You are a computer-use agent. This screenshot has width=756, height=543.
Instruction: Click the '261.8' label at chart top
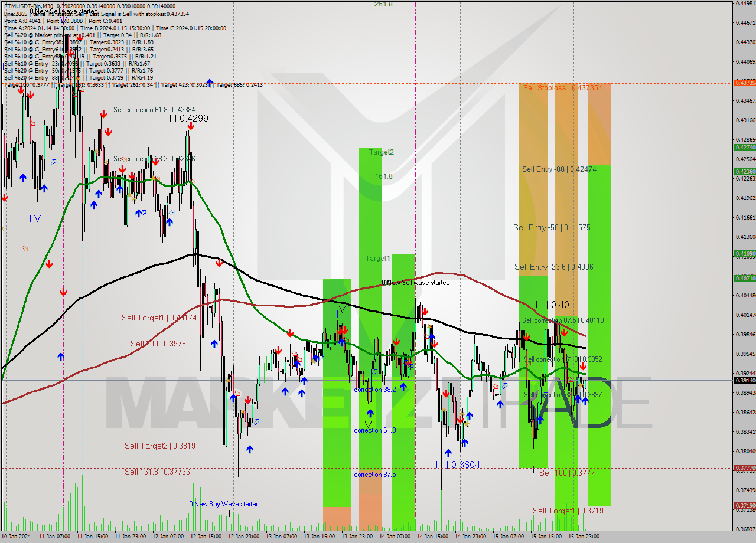click(383, 4)
